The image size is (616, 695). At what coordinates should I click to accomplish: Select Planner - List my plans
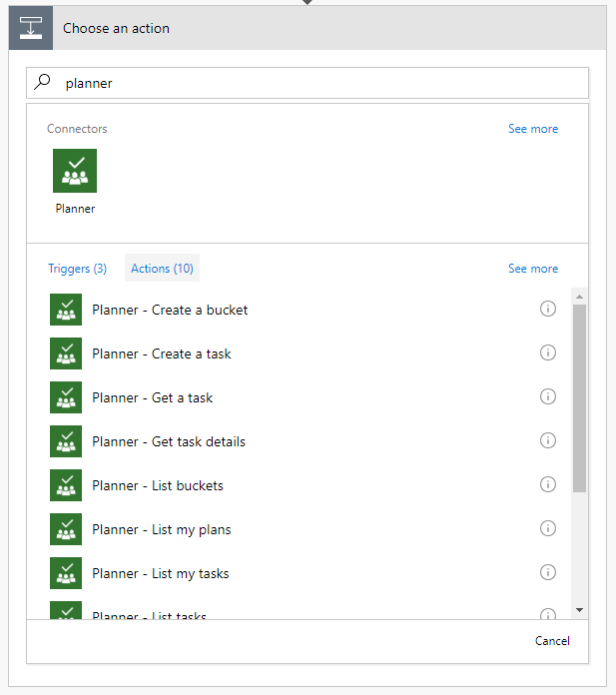(x=162, y=529)
